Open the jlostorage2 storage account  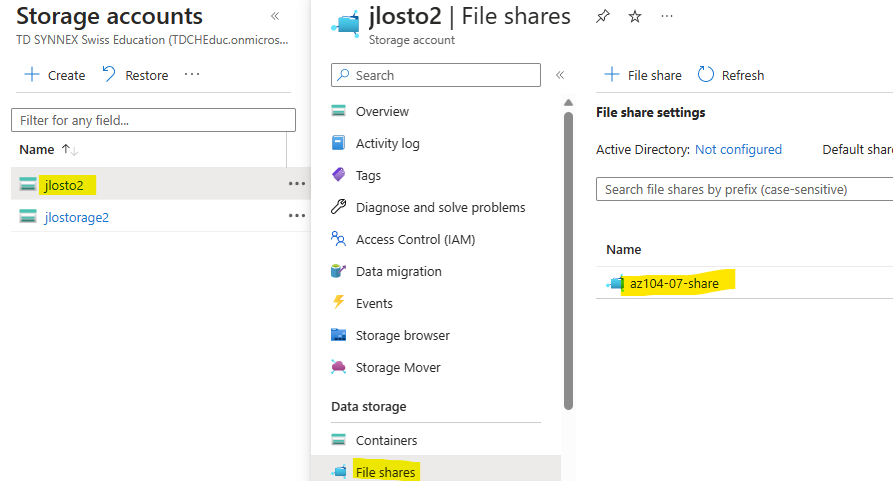76,217
